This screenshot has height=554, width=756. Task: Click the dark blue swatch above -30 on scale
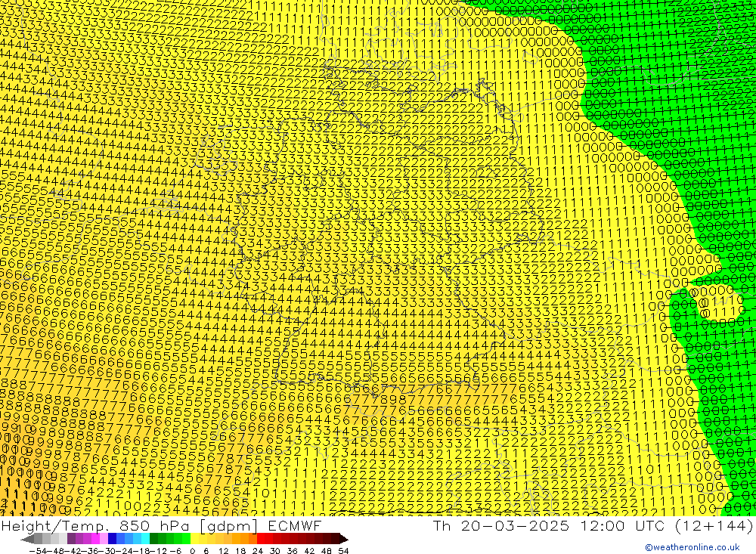point(112,539)
